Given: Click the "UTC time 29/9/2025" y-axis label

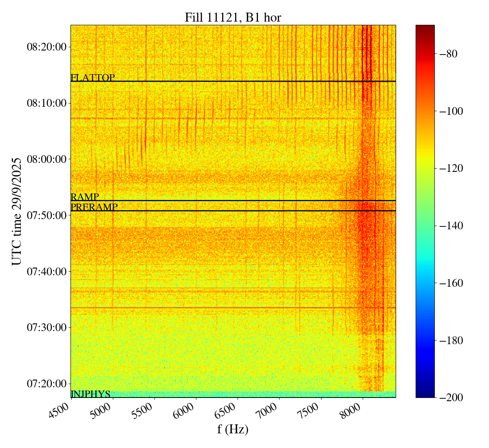Looking at the screenshot, I should pyautogui.click(x=17, y=211).
